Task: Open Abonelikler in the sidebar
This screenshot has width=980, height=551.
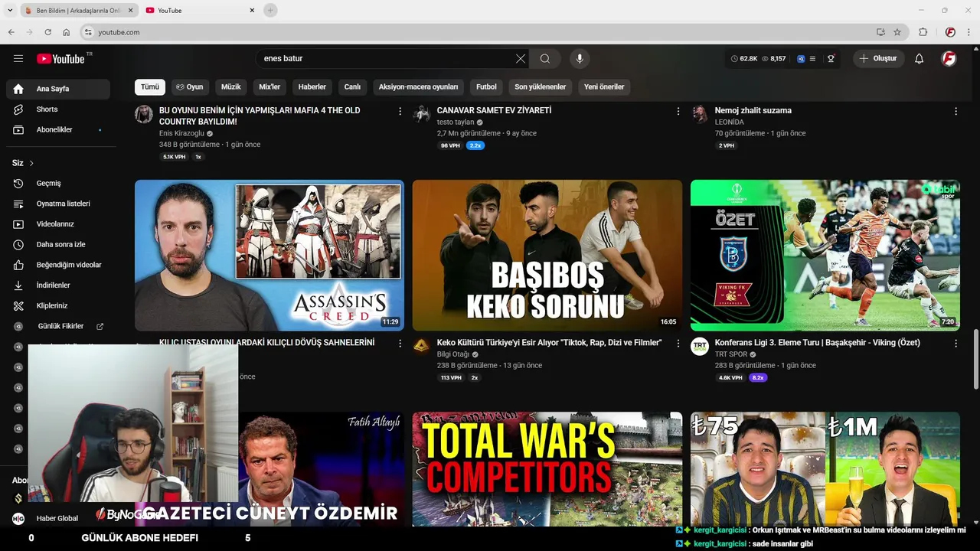Action: 58,130
